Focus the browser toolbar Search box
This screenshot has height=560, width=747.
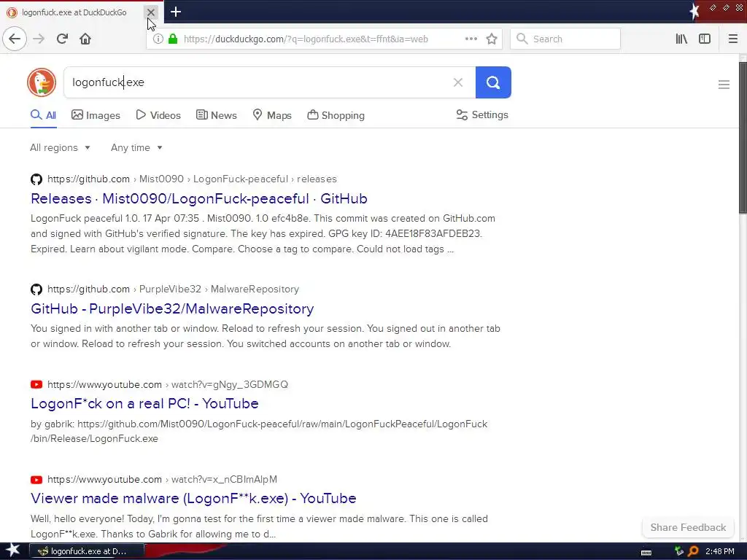point(565,39)
